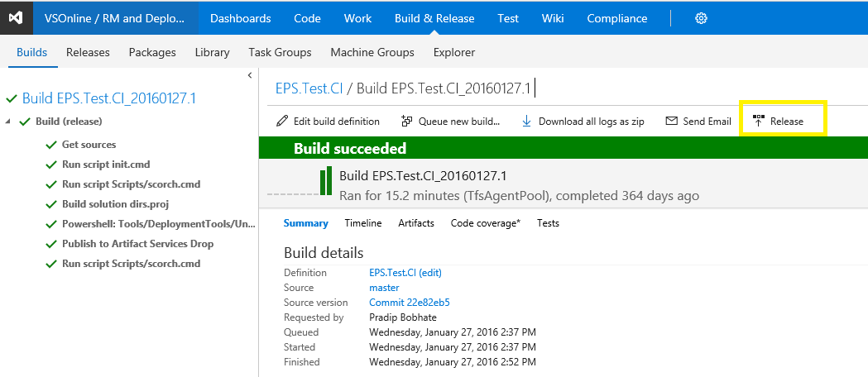Switch to the Artifacts tab
The width and height of the screenshot is (868, 377).
416,223
